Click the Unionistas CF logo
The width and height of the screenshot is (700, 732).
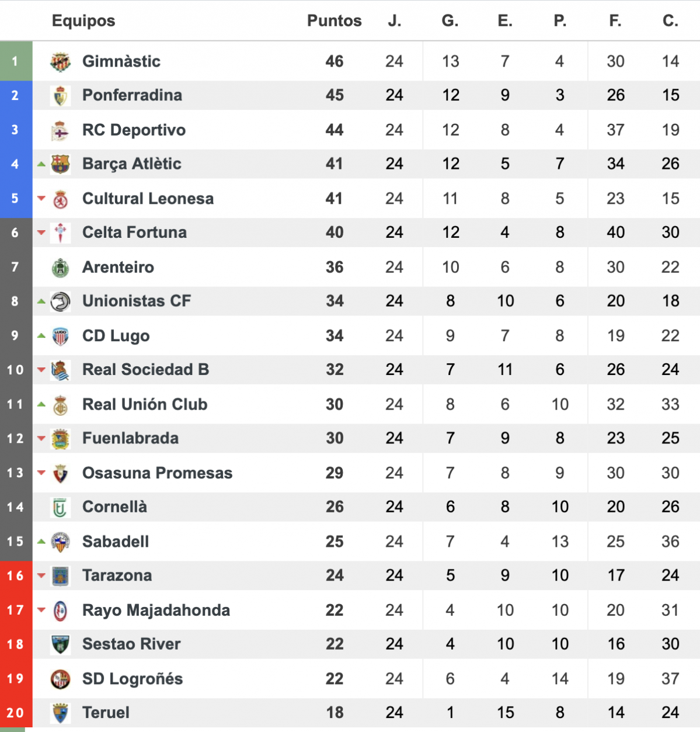tap(60, 301)
